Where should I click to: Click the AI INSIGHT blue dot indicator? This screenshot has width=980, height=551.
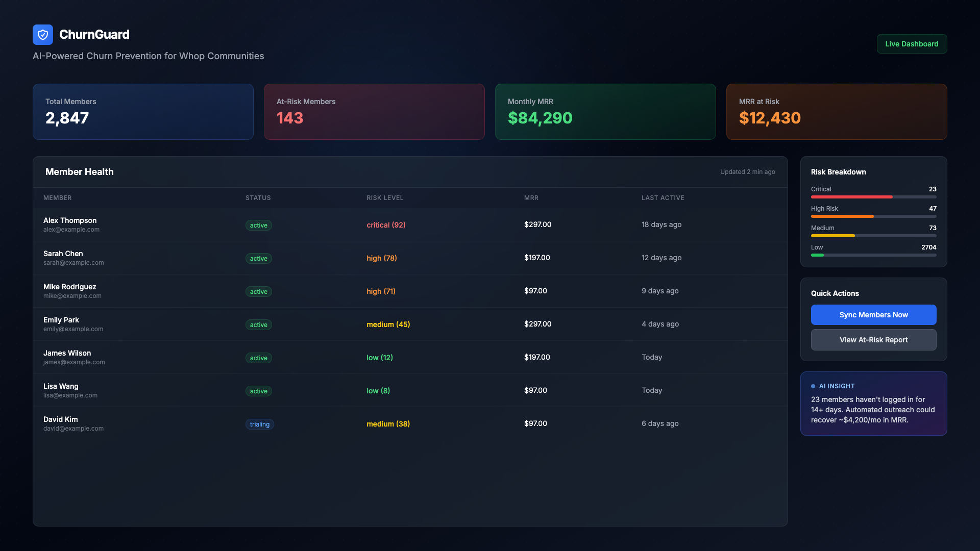pos(813,386)
